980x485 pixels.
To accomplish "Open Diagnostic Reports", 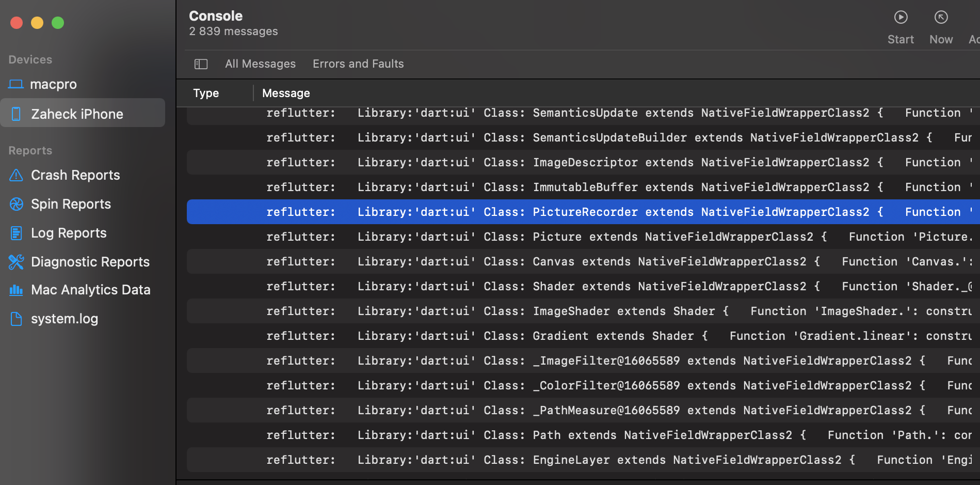I will click(90, 261).
